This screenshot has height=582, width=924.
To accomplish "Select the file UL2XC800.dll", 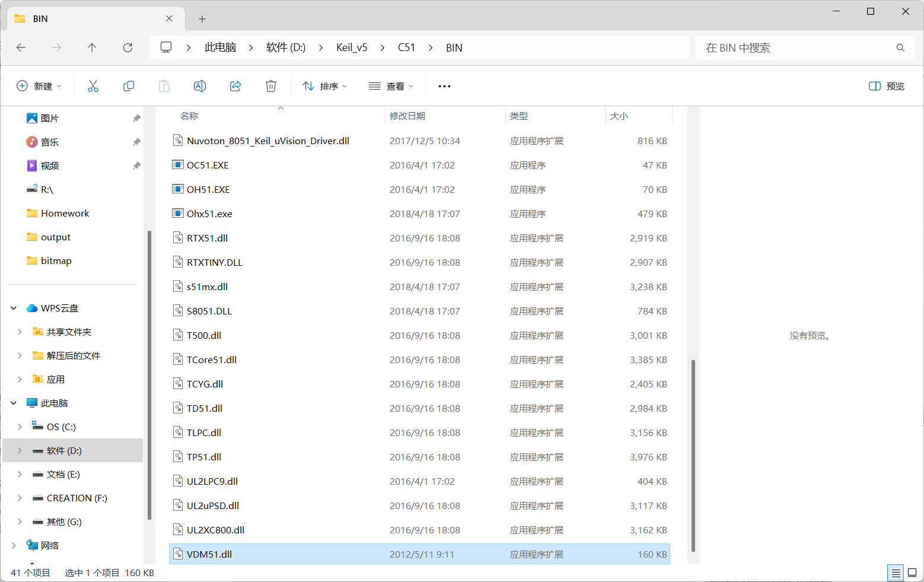I will tap(419, 530).
